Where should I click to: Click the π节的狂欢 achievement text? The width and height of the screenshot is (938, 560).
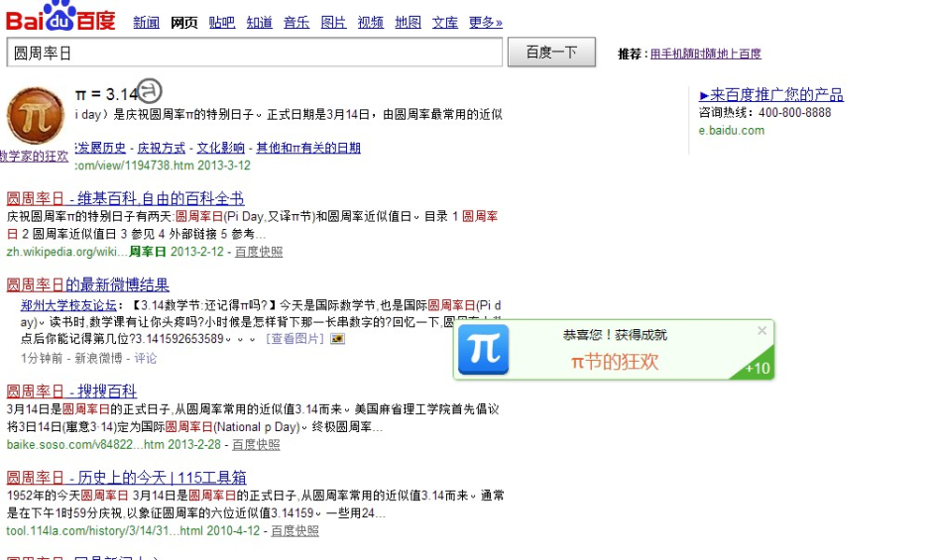point(615,362)
